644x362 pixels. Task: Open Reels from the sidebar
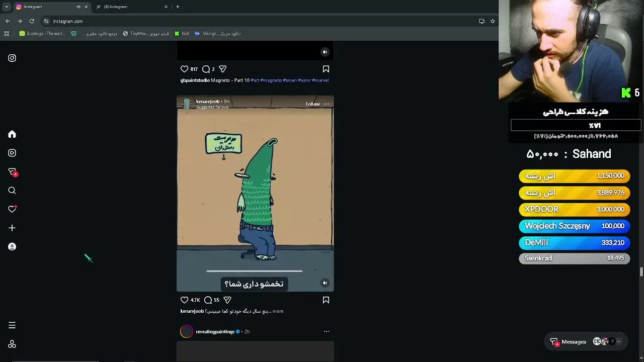(x=12, y=153)
